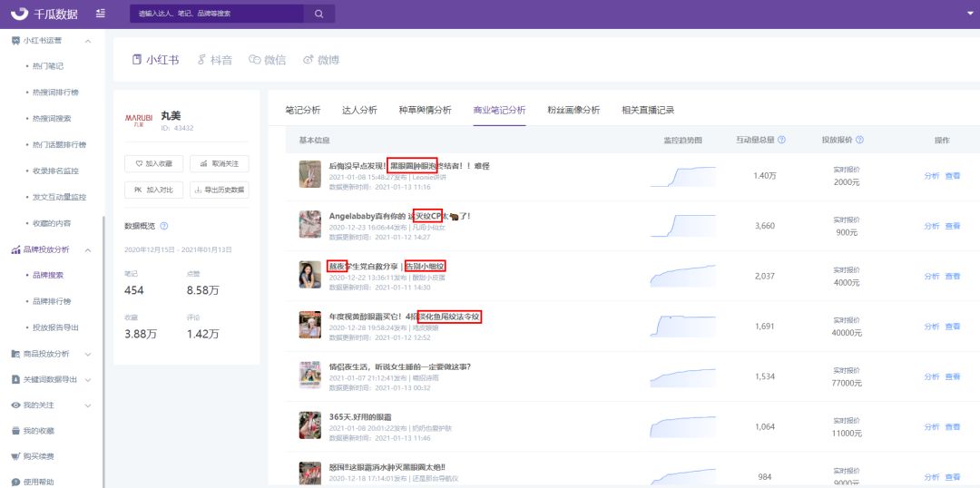This screenshot has height=488, width=980.
Task: Click the 我的关注 eye icon
Action: [16, 405]
